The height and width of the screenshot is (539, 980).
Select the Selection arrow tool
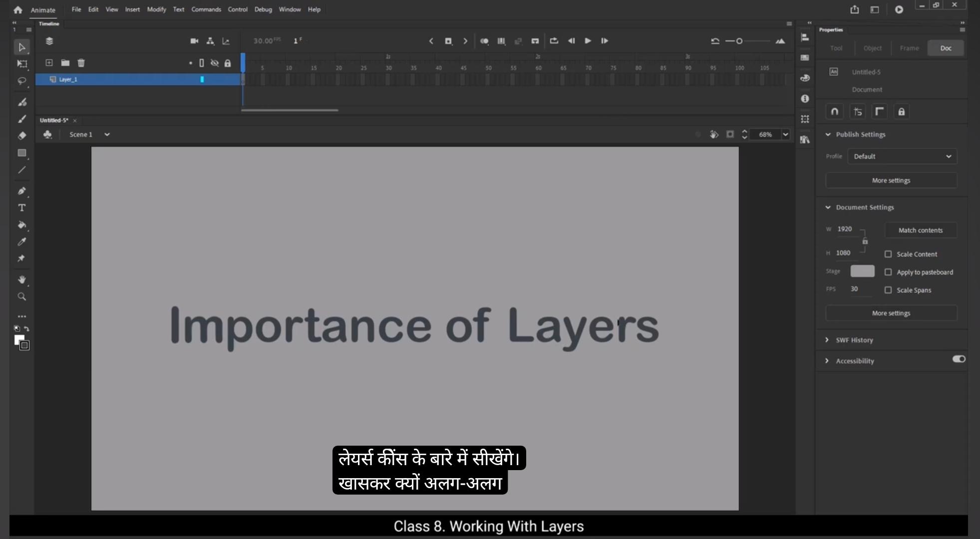click(x=21, y=47)
